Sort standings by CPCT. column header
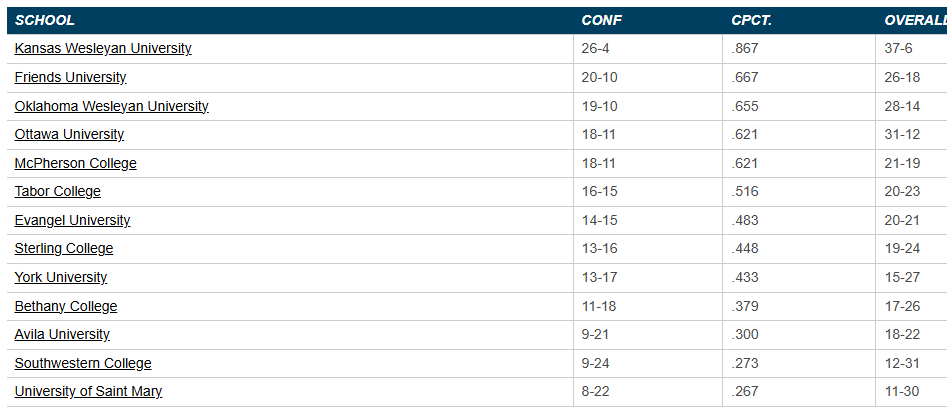The image size is (947, 407). pyautogui.click(x=754, y=20)
